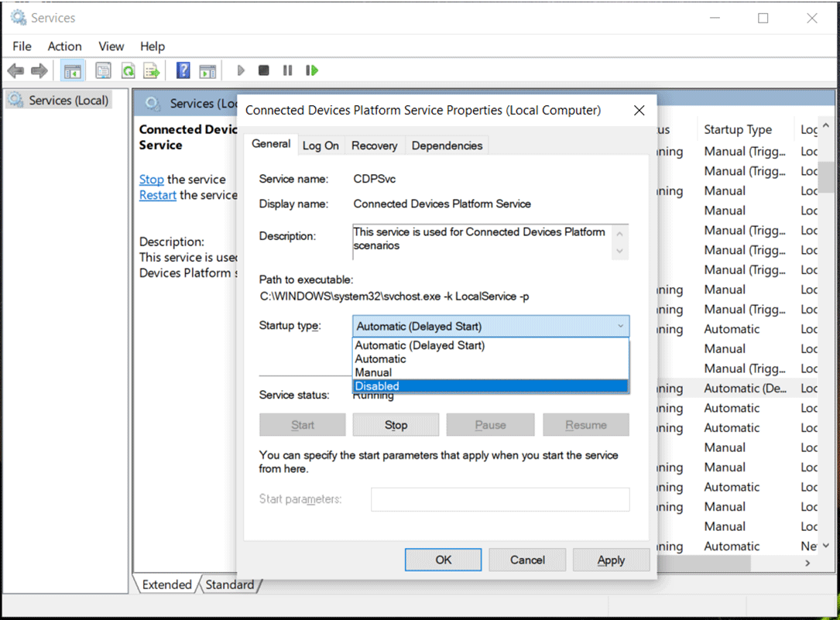The height and width of the screenshot is (620, 840).
Task: Open the Help question-mark toolbar icon
Action: click(x=183, y=70)
